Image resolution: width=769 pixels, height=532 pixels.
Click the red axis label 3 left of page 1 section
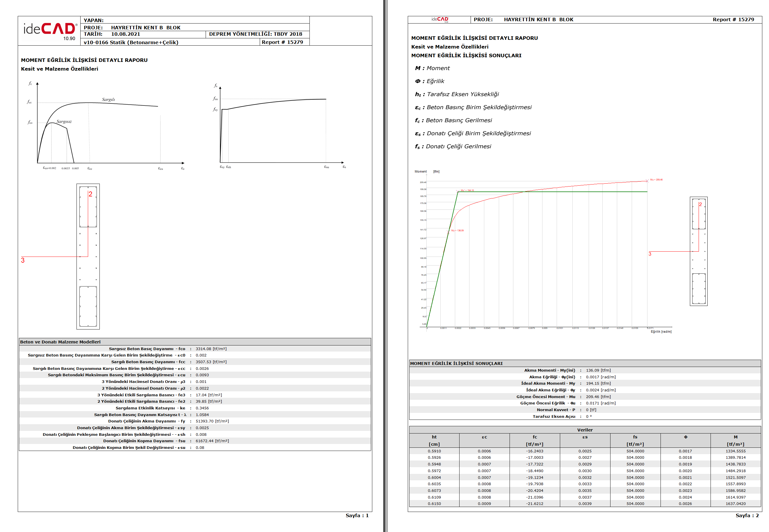23,260
